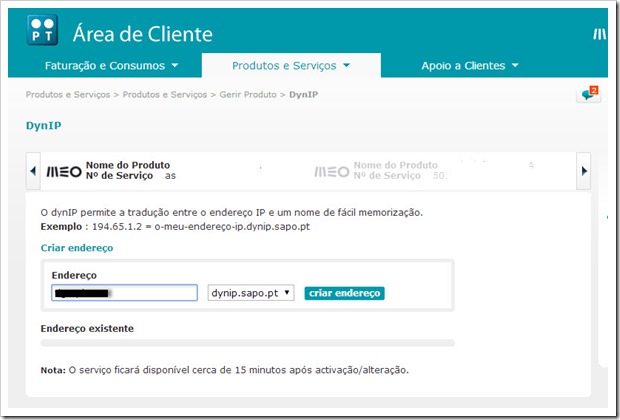Image resolution: width=620 pixels, height=420 pixels.
Task: Click the 'Endereço existente' label
Action: (87, 329)
